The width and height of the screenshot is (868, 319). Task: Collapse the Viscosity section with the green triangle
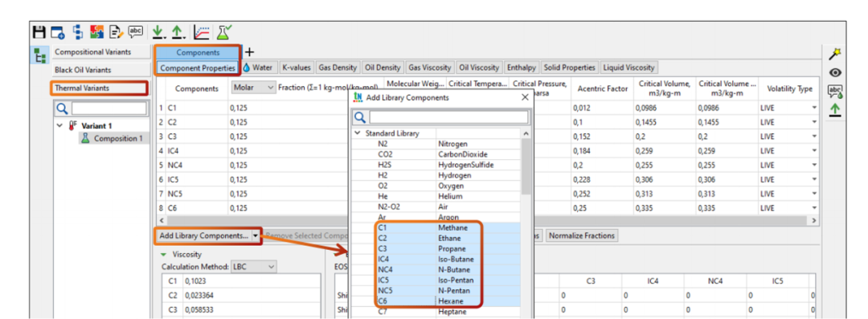(163, 255)
